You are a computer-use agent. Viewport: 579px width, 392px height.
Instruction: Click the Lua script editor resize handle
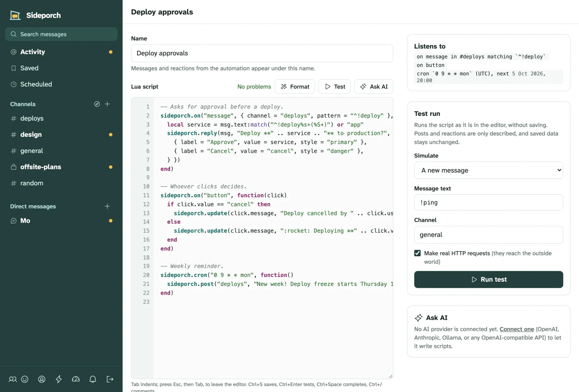[390, 376]
